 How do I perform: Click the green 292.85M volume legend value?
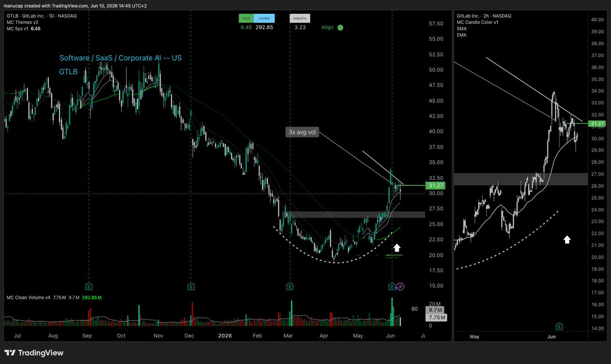92,297
